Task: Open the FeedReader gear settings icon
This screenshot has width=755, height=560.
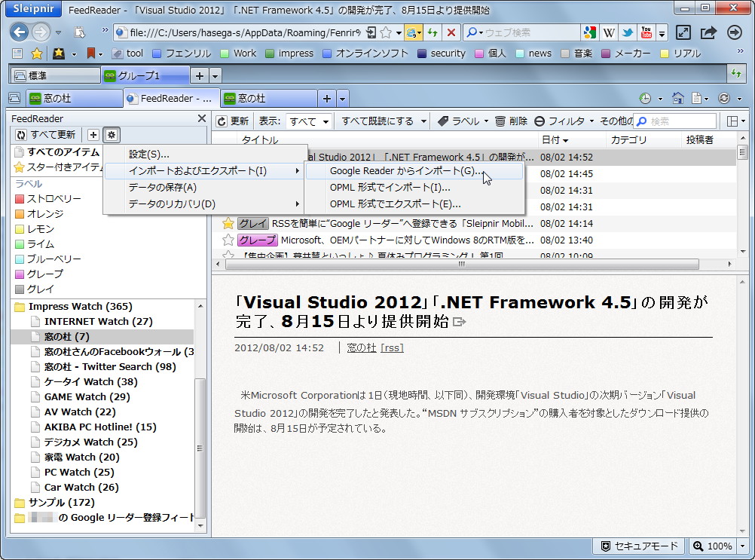Action: coord(111,134)
